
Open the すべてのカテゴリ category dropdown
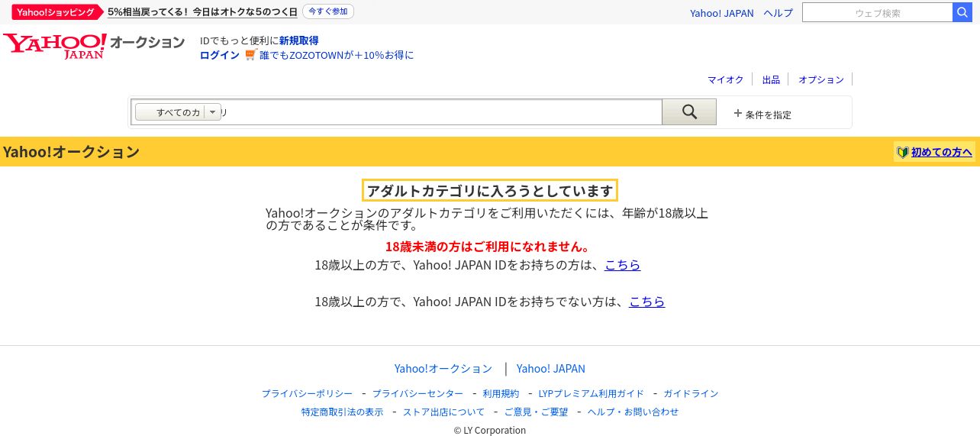coord(178,112)
